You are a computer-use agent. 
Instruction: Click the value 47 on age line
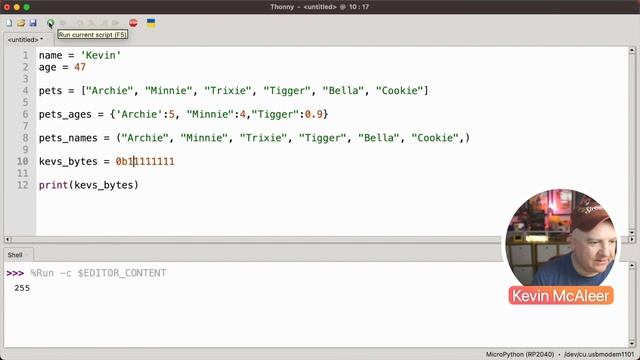tap(80, 67)
